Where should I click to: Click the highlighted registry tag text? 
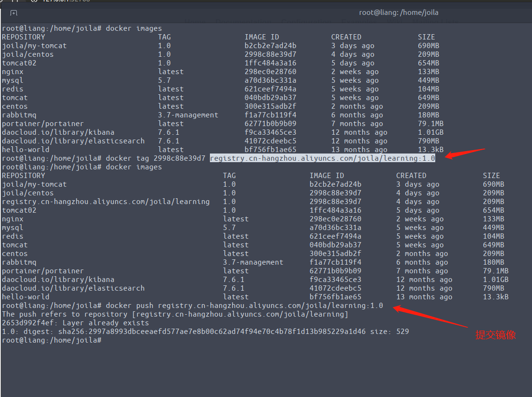coord(322,158)
